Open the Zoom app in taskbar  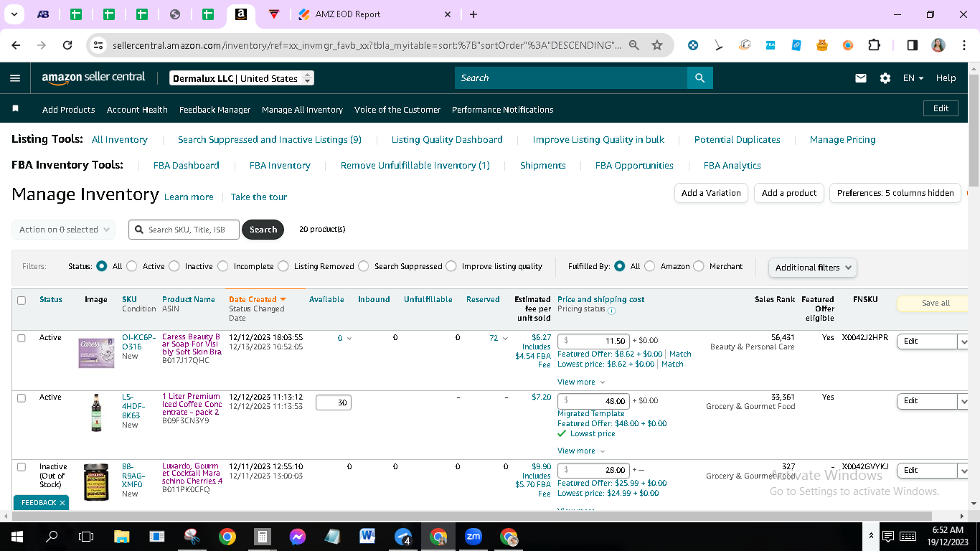click(x=473, y=537)
